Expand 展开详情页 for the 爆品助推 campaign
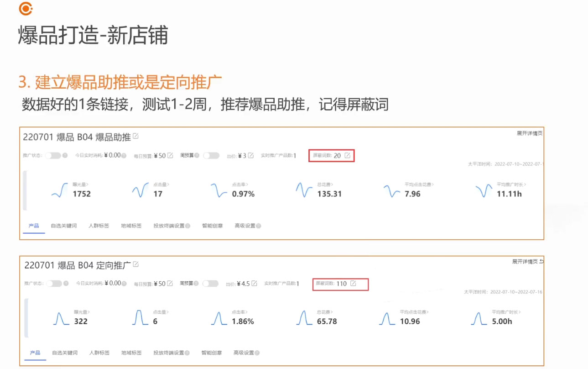This screenshot has height=369, width=588. coord(529,133)
